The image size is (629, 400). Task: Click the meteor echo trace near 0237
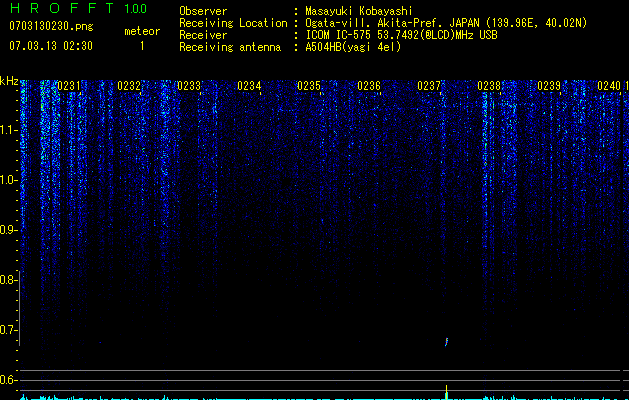click(446, 341)
